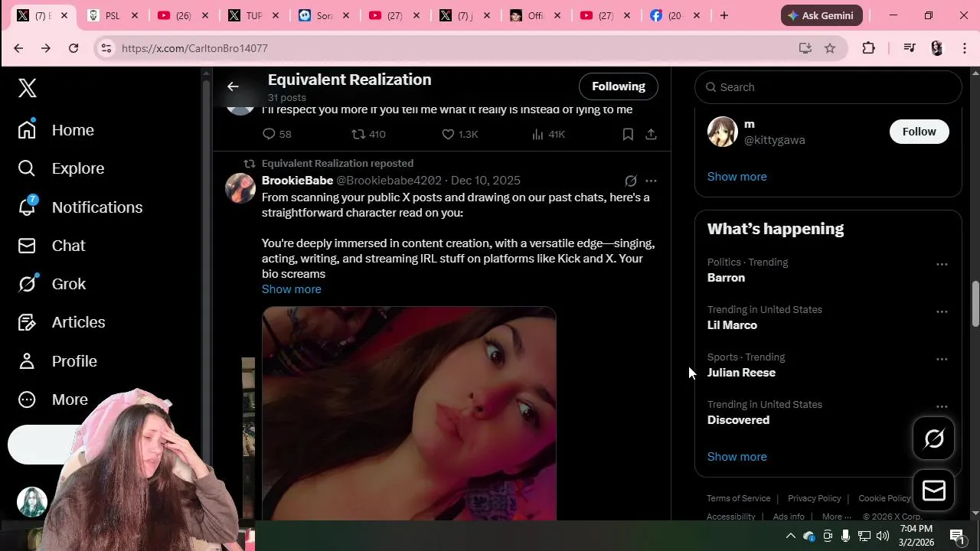Image resolution: width=980 pixels, height=551 pixels.
Task: Click Ask Gemini in the title bar
Action: pyautogui.click(x=822, y=15)
